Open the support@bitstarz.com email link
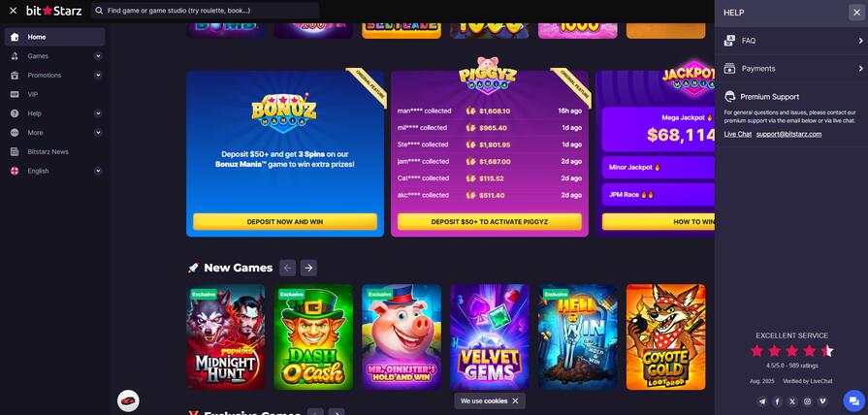Viewport: 868px width, 415px height. point(788,134)
